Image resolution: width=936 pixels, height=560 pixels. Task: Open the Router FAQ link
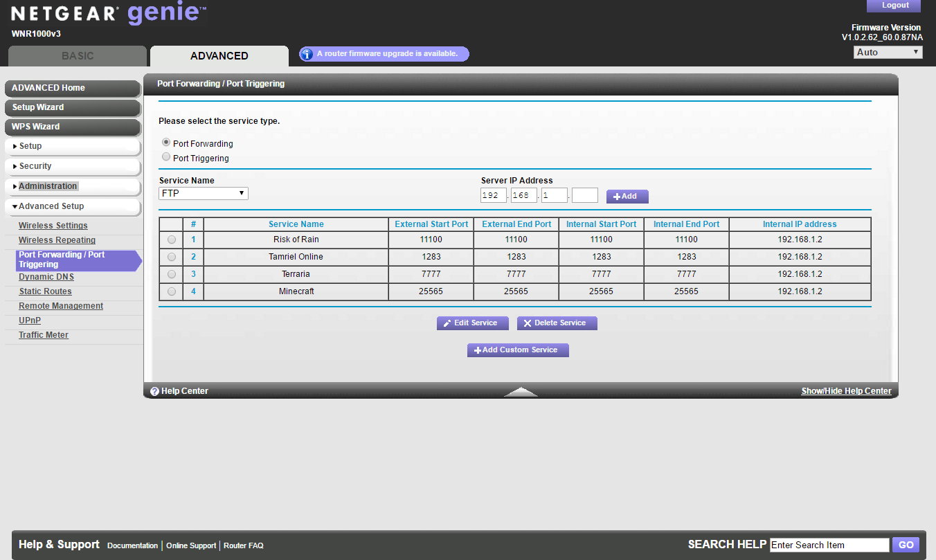coord(244,545)
